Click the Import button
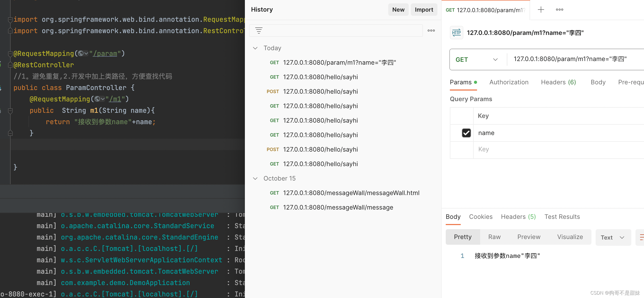This screenshot has width=644, height=298. tap(424, 10)
